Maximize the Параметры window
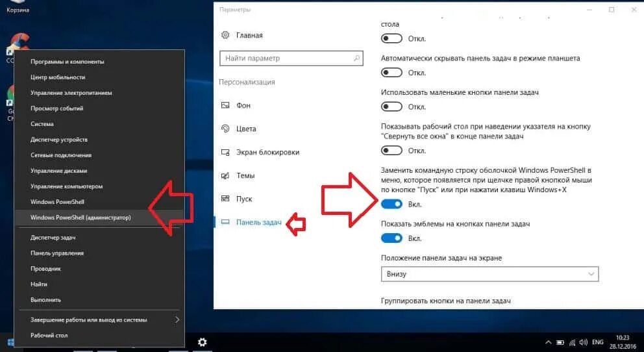 click(x=612, y=10)
